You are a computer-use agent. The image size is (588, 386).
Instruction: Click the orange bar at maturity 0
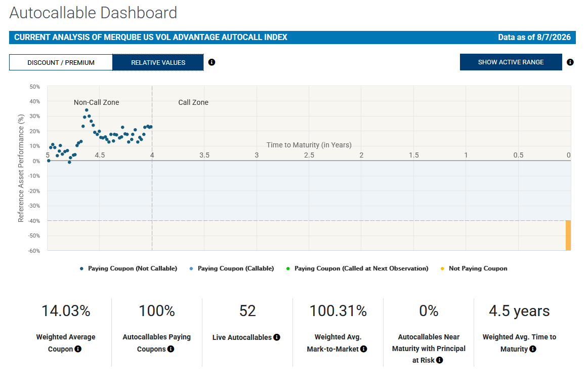point(568,236)
